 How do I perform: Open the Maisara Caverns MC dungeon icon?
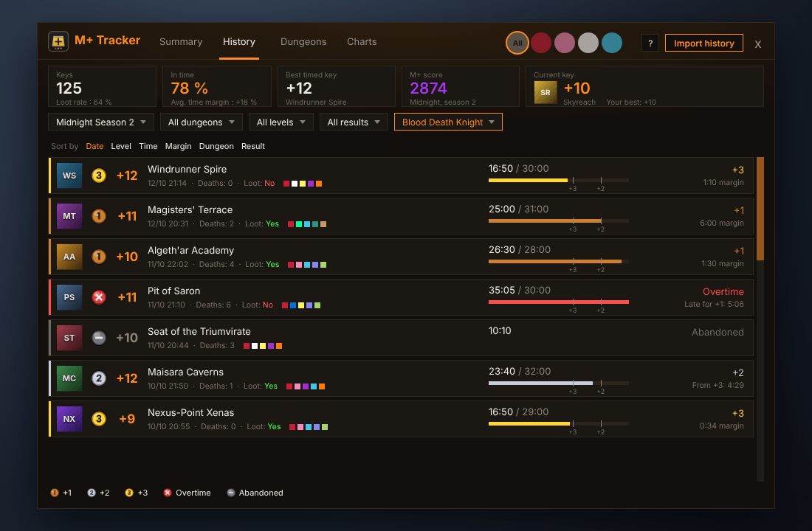point(69,378)
